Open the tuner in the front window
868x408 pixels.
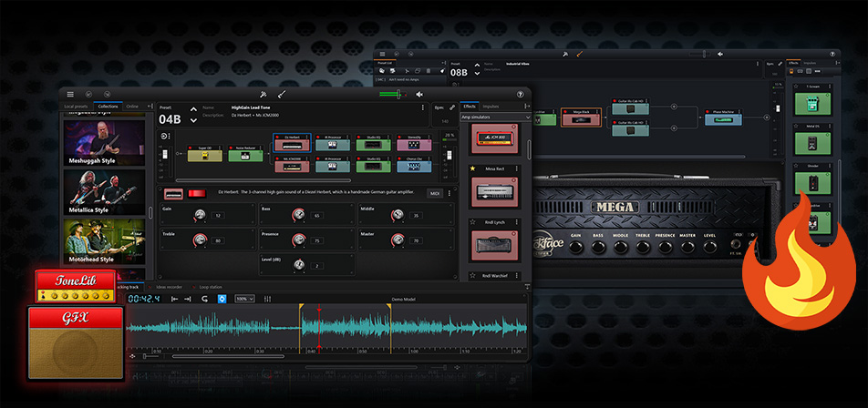(x=264, y=95)
